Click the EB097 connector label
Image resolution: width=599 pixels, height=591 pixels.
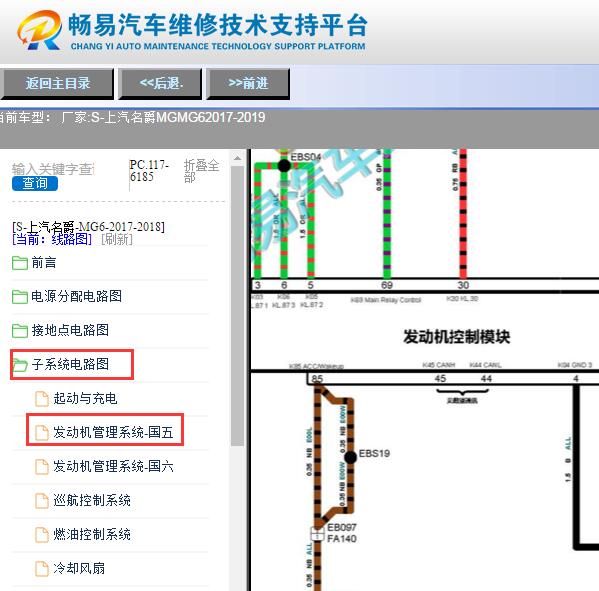pyautogui.click(x=342, y=527)
